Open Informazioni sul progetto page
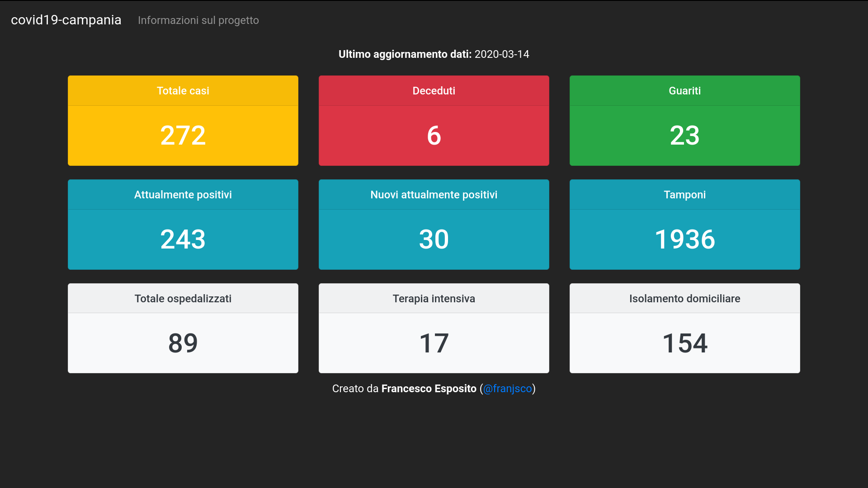868x488 pixels. tap(198, 20)
